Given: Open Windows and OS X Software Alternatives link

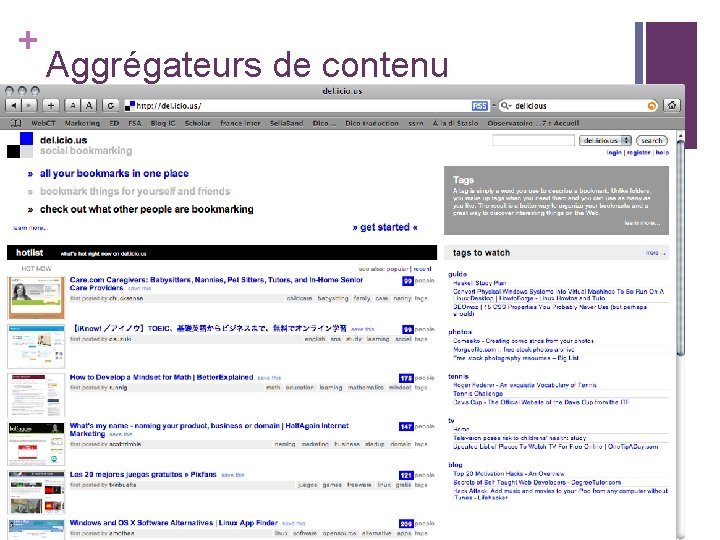Looking at the screenshot, I should point(174,523).
